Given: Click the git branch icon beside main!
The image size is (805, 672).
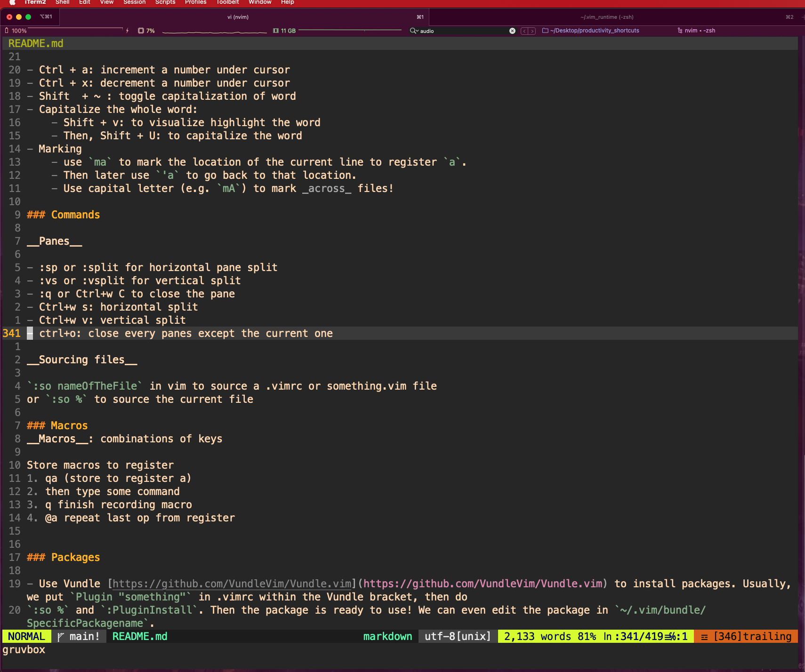Looking at the screenshot, I should pos(61,637).
